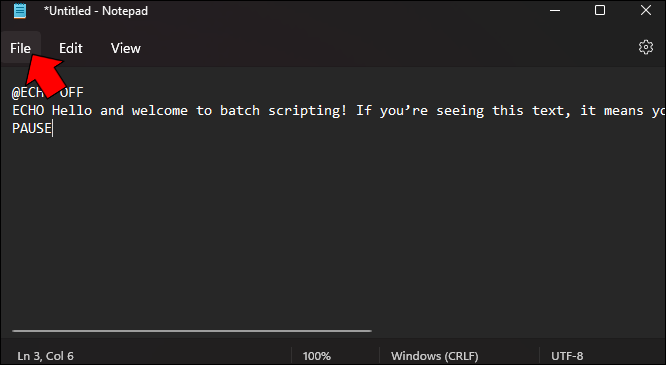Image resolution: width=666 pixels, height=365 pixels.
Task: Open Notepad settings gear icon
Action: click(x=646, y=47)
